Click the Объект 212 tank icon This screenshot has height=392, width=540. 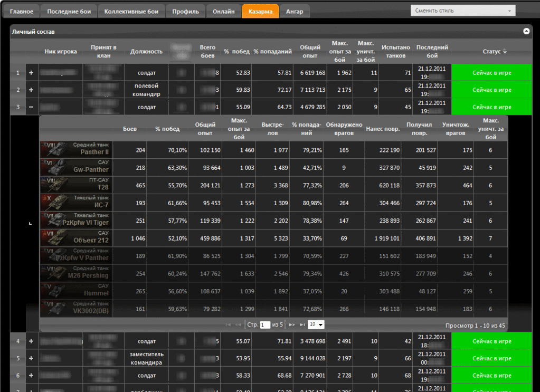pos(76,238)
